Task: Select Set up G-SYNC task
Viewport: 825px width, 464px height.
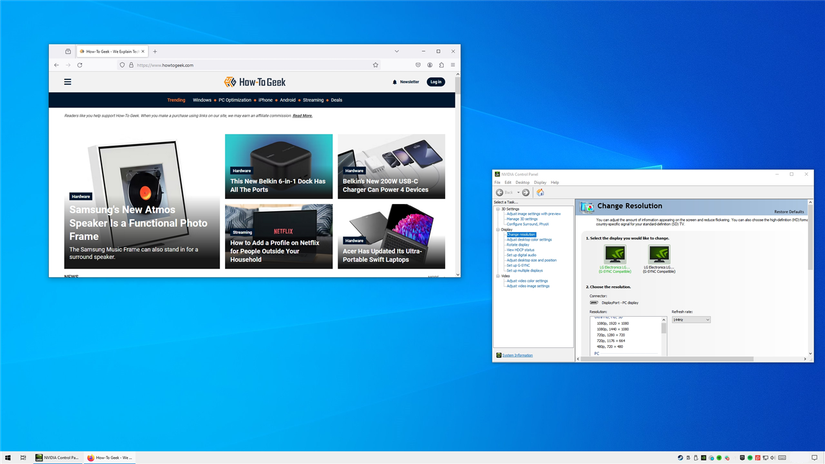Action: (x=518, y=266)
